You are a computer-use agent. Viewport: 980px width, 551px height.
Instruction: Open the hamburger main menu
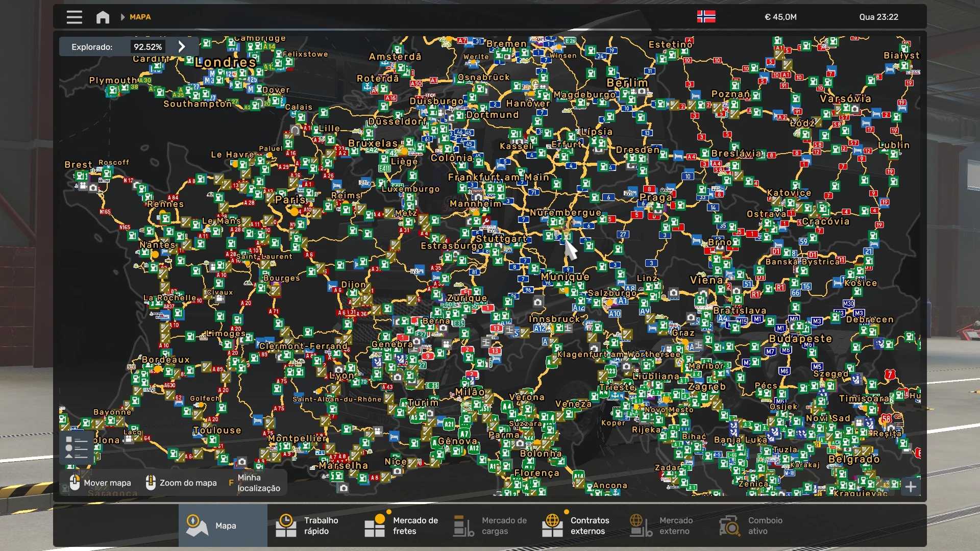tap(74, 17)
